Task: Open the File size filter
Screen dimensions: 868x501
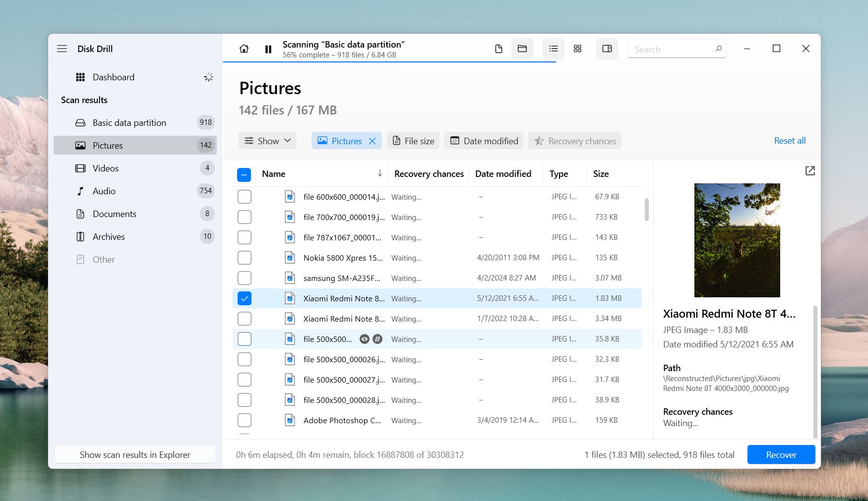Action: click(413, 141)
